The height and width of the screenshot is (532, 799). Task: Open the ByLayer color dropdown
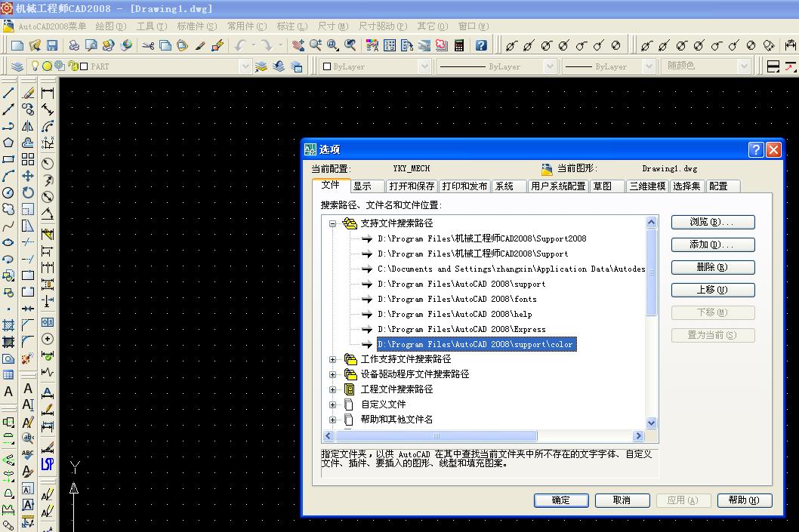[424, 66]
